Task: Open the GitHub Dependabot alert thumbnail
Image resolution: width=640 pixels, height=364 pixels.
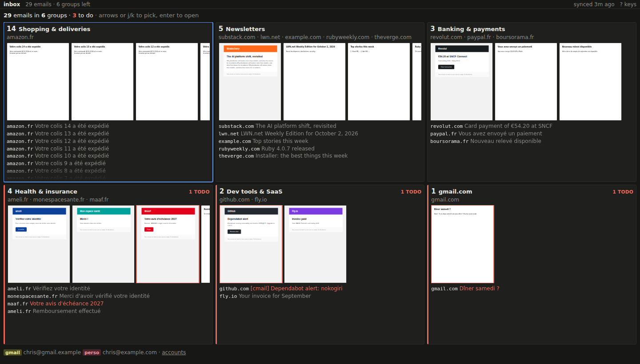Action: [x=251, y=244]
